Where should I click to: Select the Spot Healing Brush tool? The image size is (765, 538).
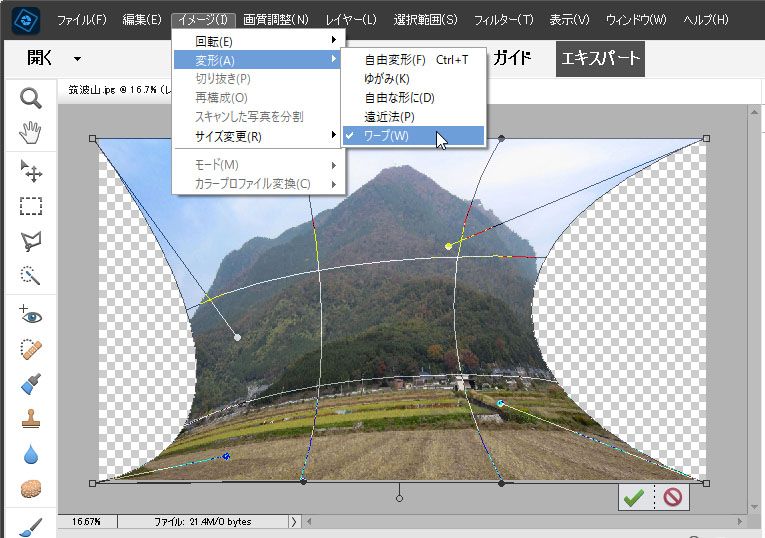31,349
